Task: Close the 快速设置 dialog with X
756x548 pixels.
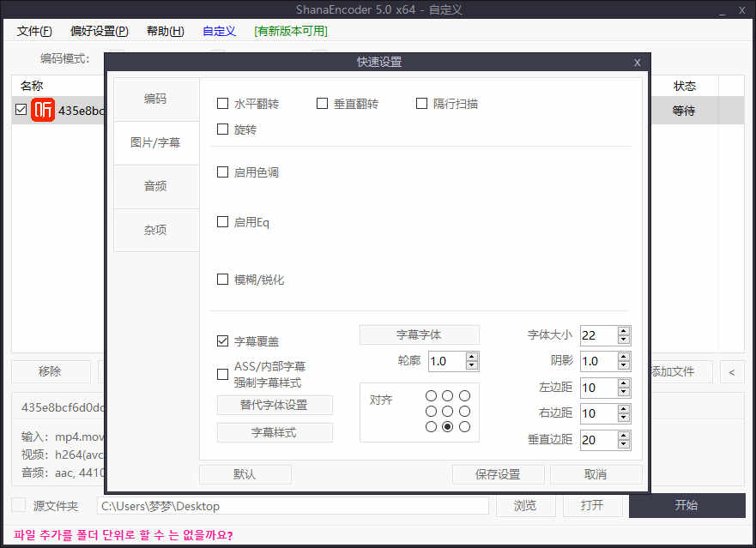Action: click(637, 62)
